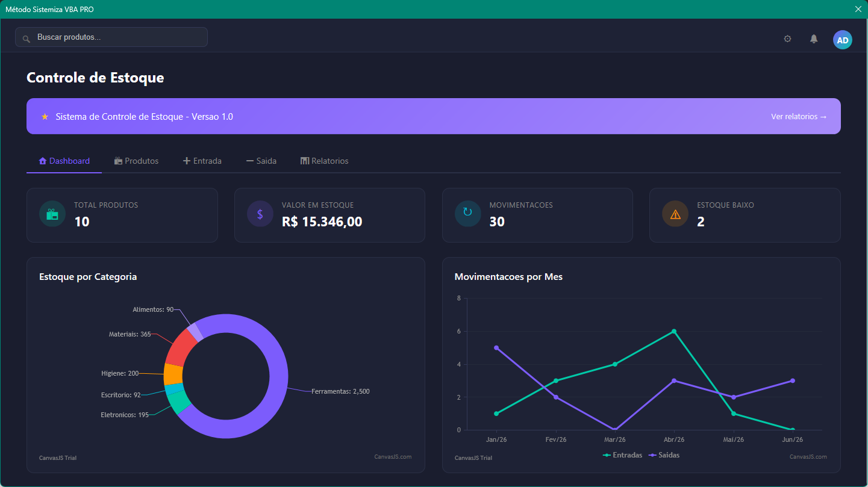Toggle the Saidas series in chart legend
The width and height of the screenshot is (868, 487).
(664, 455)
